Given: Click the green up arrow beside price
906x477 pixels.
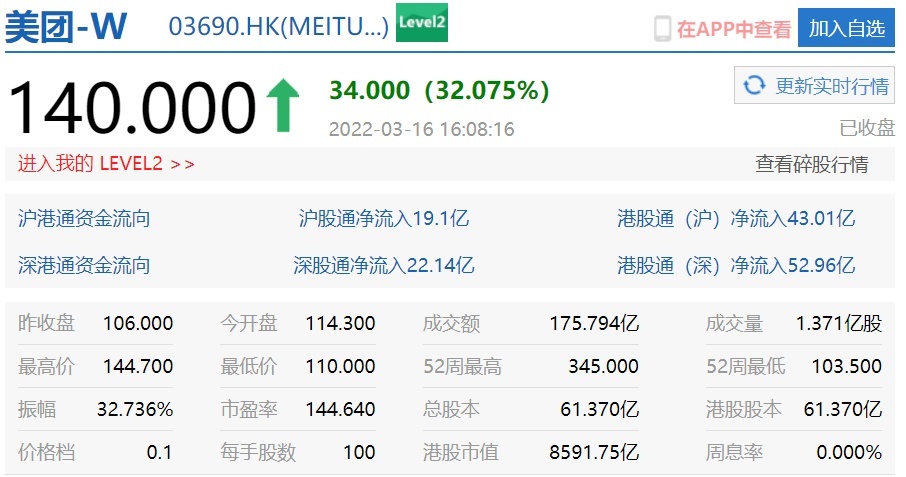Looking at the screenshot, I should (283, 106).
